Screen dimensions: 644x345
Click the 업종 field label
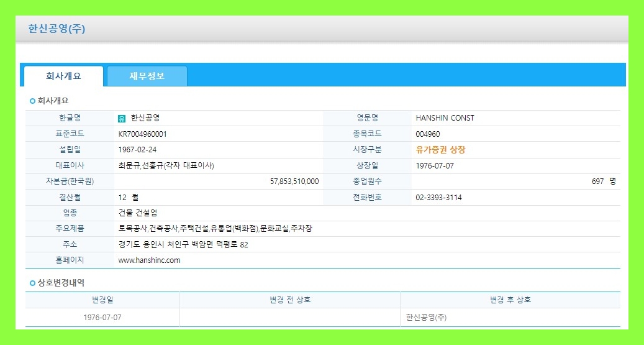[x=70, y=213]
